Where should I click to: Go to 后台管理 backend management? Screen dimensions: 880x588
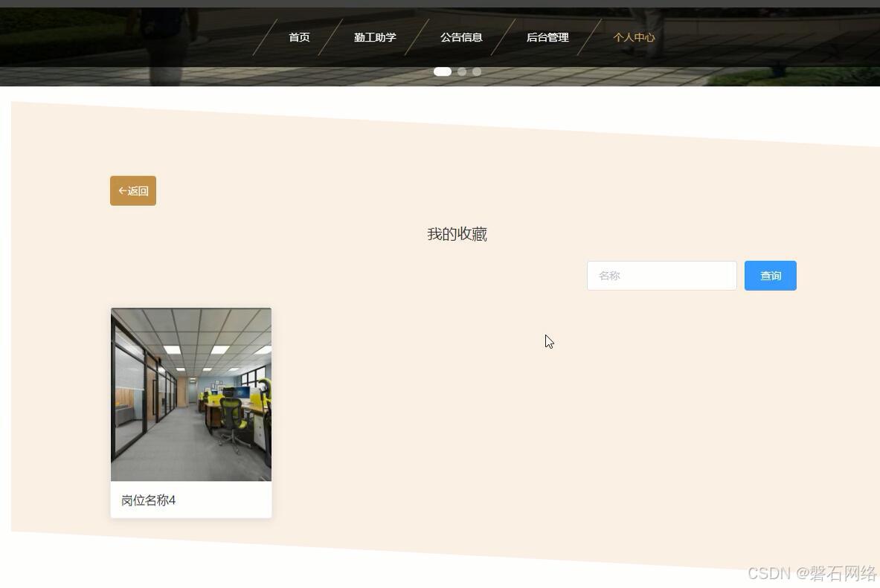(547, 36)
